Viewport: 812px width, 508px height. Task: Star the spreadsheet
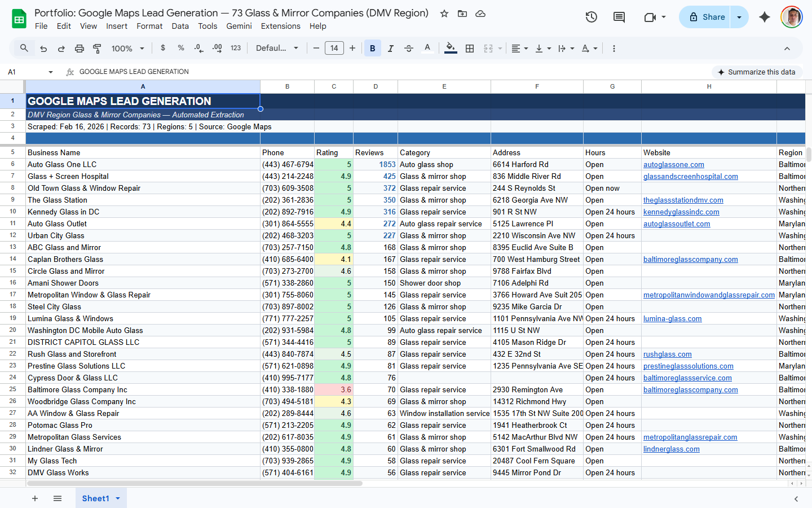444,13
